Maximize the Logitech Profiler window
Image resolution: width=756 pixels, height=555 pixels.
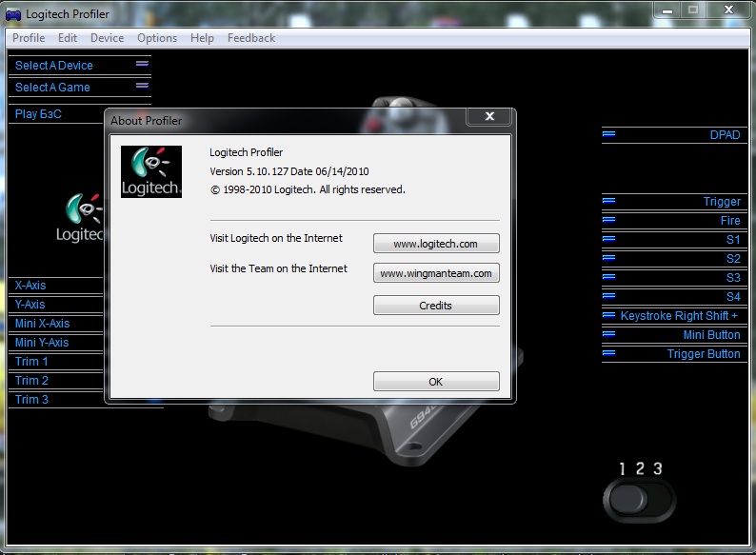[693, 10]
